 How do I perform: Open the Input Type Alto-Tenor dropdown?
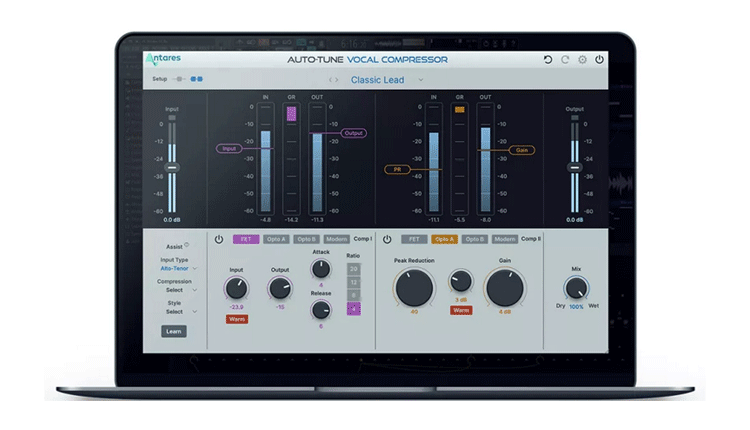180,268
